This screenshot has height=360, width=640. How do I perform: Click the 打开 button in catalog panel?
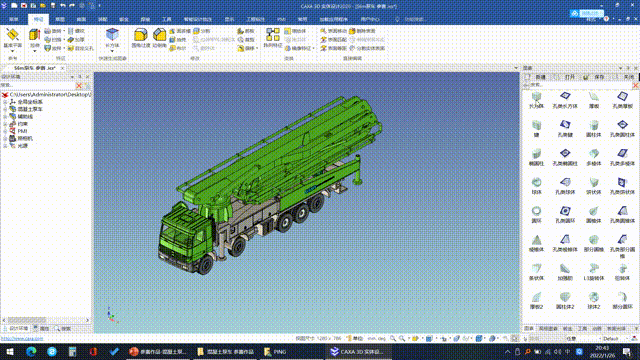(566, 77)
